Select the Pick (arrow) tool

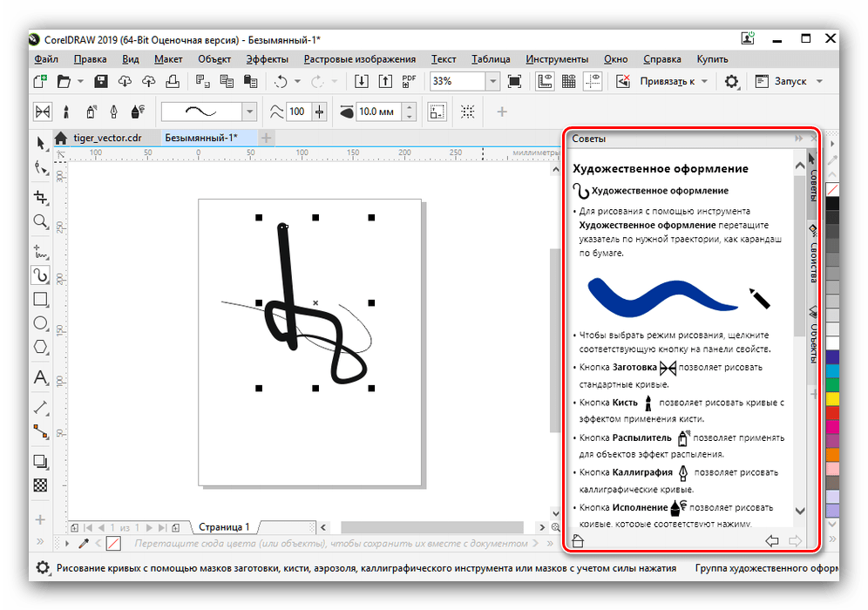(41, 143)
